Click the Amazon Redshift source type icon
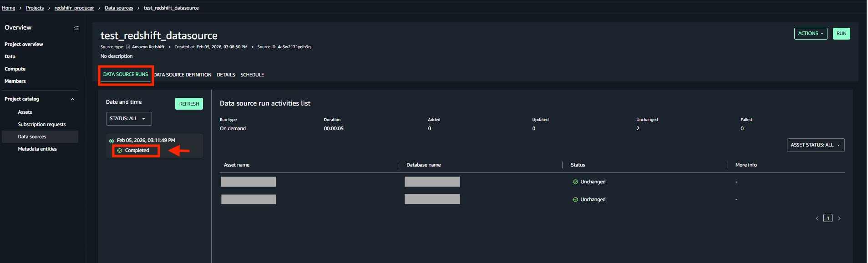The image size is (868, 263). point(128,47)
